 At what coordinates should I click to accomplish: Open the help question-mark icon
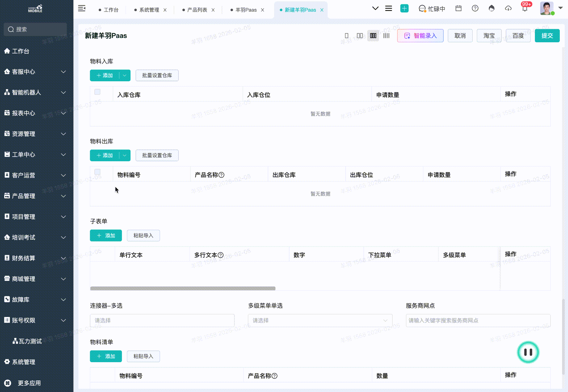tap(475, 9)
